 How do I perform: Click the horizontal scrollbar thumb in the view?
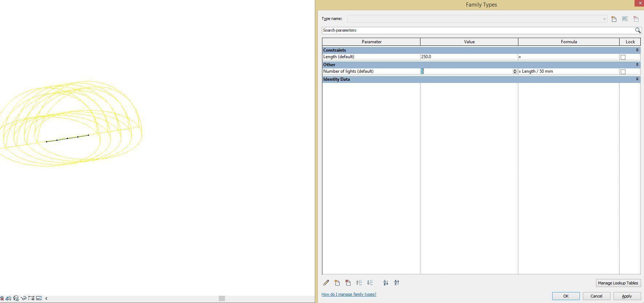tap(222, 298)
